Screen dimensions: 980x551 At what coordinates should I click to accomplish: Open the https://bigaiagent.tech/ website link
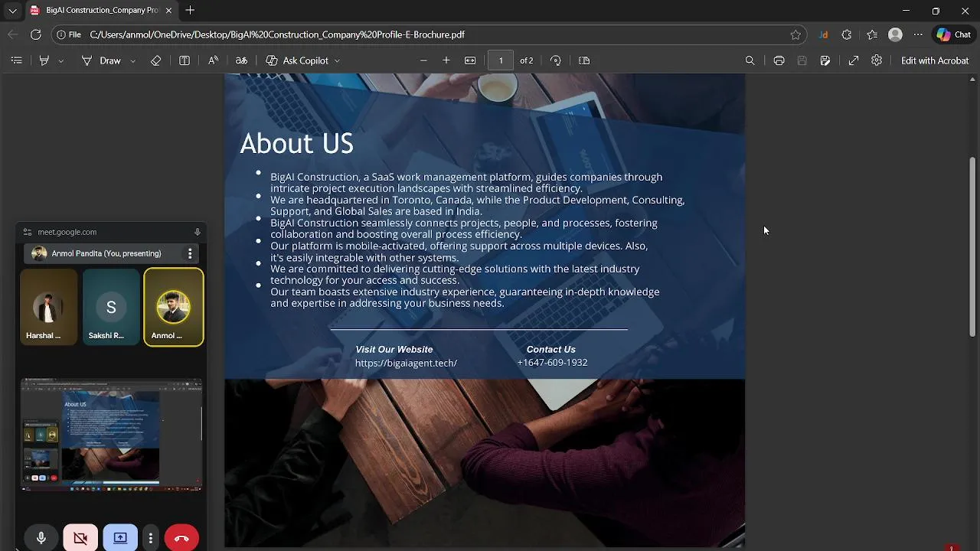(406, 363)
